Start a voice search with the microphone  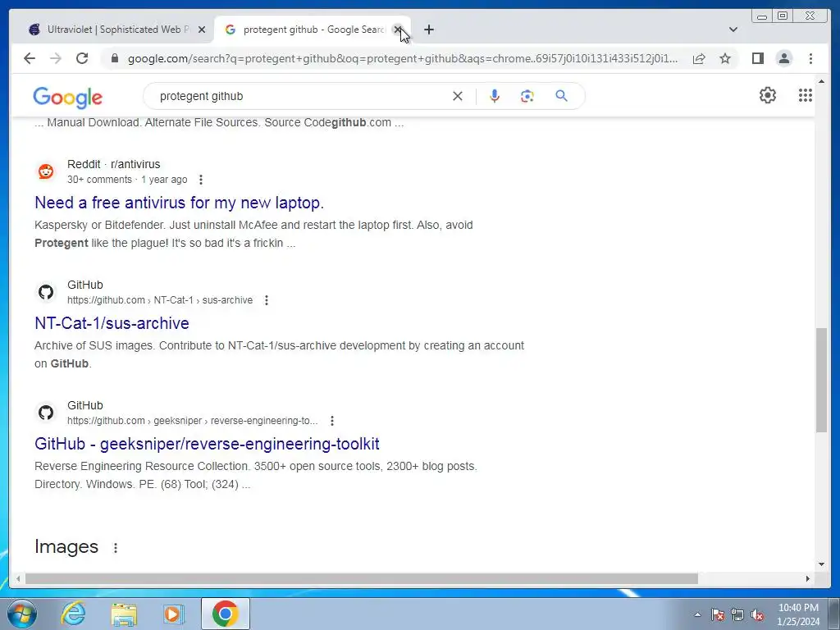[x=495, y=96]
